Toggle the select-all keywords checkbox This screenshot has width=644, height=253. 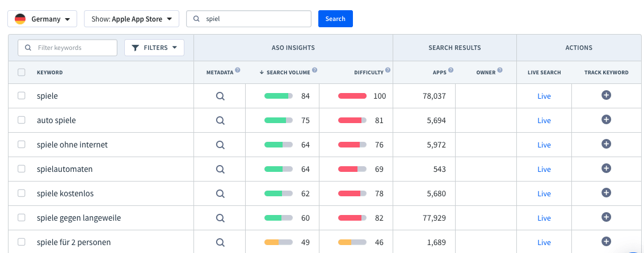(22, 72)
